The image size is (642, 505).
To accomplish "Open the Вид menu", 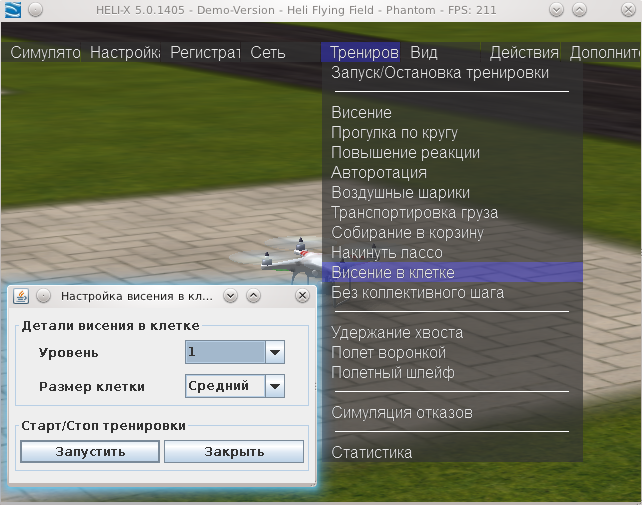I will coord(441,52).
